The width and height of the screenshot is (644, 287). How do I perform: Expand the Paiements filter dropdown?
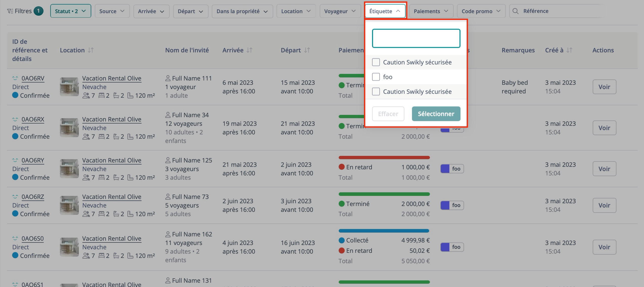tap(431, 11)
